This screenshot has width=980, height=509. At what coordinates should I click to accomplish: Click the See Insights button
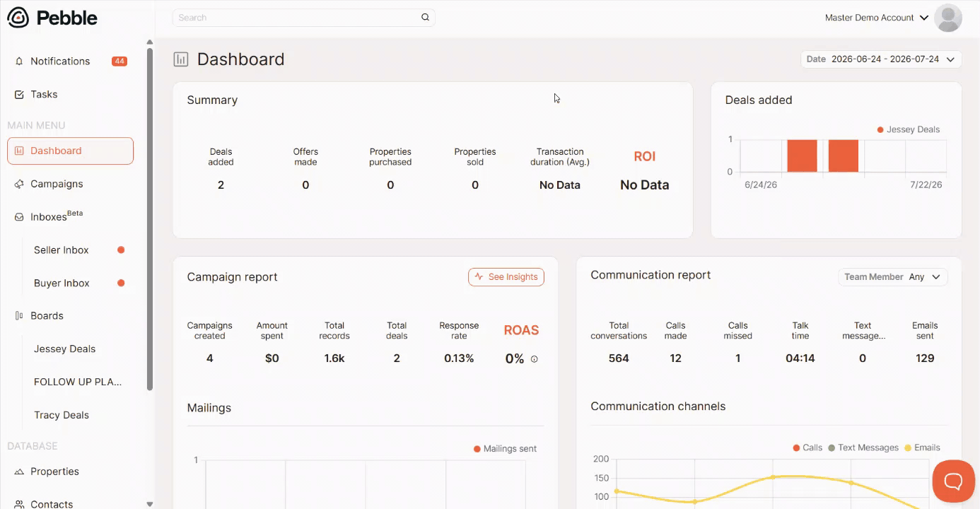[x=506, y=277]
